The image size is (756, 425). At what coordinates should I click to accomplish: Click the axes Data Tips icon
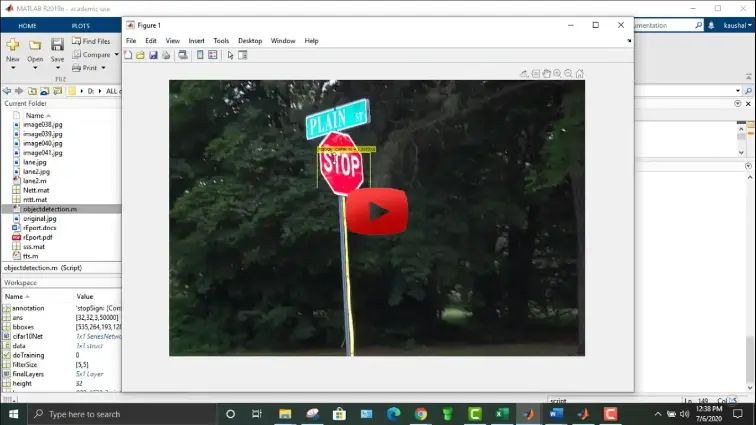point(536,74)
